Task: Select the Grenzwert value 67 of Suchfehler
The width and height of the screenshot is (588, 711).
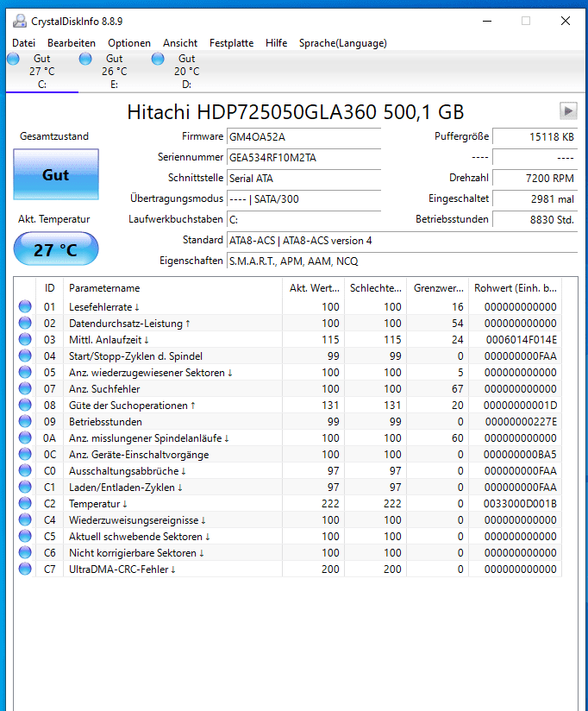Action: [x=458, y=388]
